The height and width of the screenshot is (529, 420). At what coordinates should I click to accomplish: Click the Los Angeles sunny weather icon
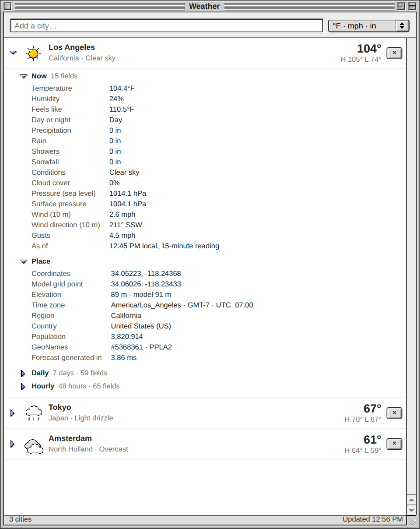[x=33, y=53]
